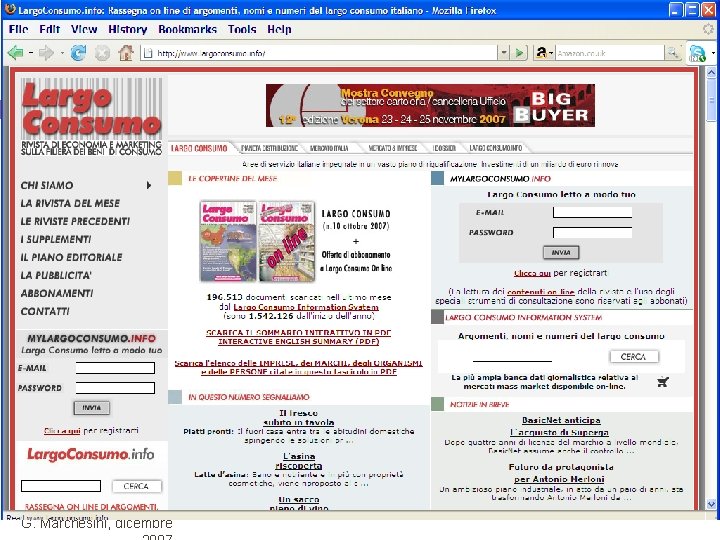Open LE RIVISTE PRECEDENTI sidebar link

pos(75,221)
